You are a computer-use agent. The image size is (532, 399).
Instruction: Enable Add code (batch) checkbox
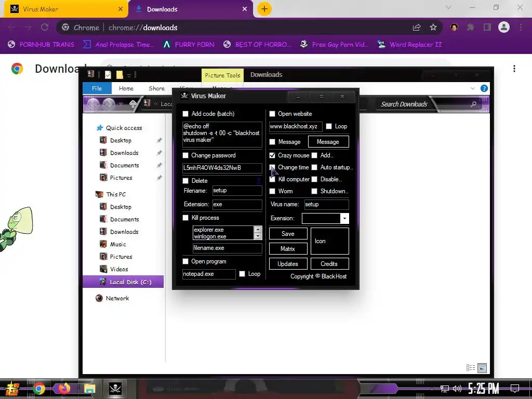coord(185,114)
